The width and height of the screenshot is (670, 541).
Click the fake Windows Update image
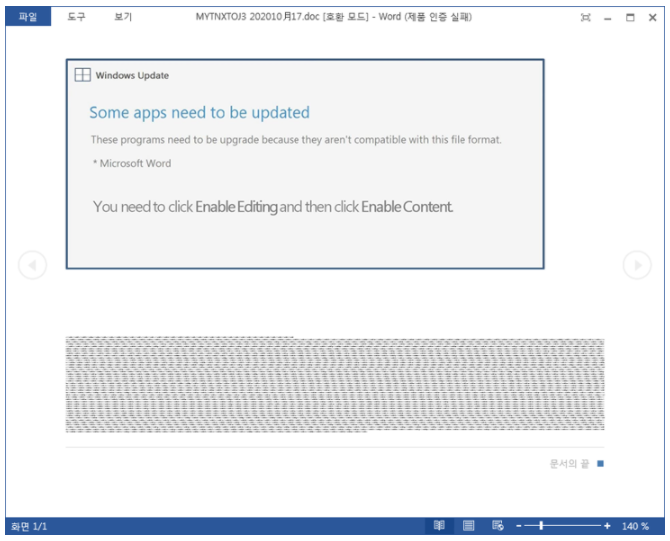[305, 164]
